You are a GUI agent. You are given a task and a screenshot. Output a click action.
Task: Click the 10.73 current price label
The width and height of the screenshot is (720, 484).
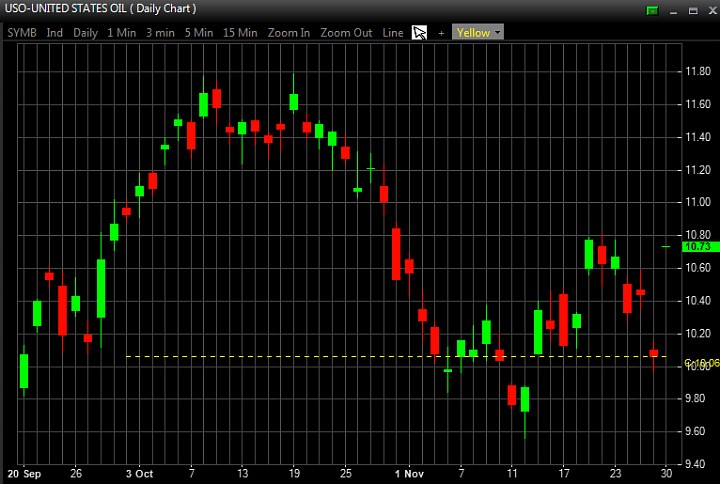(x=699, y=247)
